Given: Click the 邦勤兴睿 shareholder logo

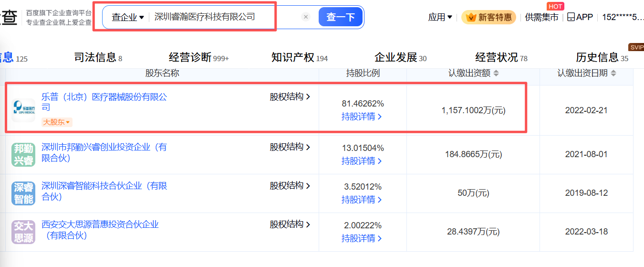Looking at the screenshot, I should pyautogui.click(x=23, y=155).
